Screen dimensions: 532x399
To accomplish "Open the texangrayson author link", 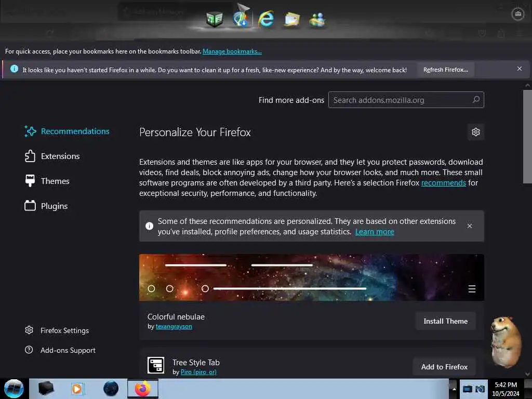I will [x=174, y=326].
